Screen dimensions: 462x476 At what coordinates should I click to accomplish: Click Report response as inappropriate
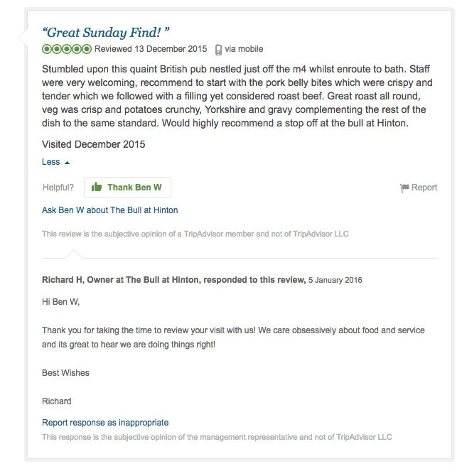click(105, 422)
